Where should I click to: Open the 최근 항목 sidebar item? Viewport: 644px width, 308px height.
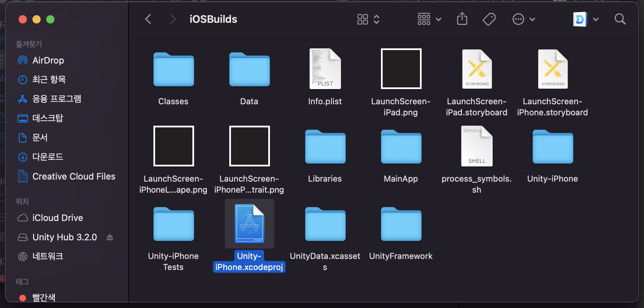41,80
